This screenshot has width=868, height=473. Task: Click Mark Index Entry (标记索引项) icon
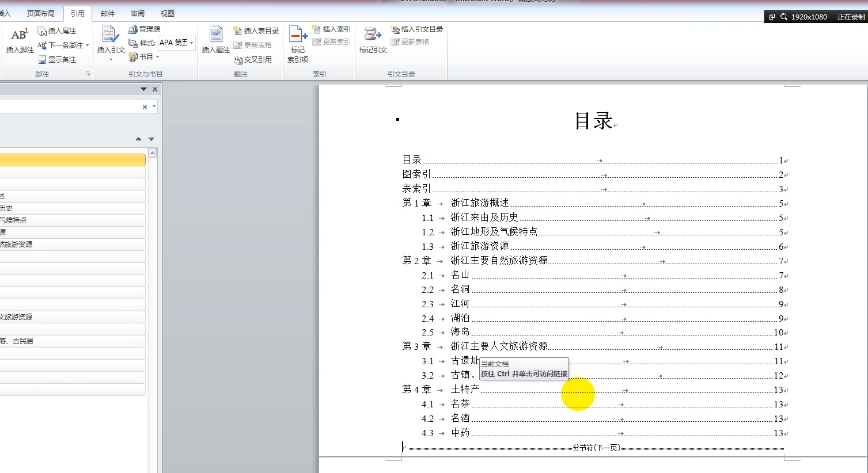coord(297,35)
